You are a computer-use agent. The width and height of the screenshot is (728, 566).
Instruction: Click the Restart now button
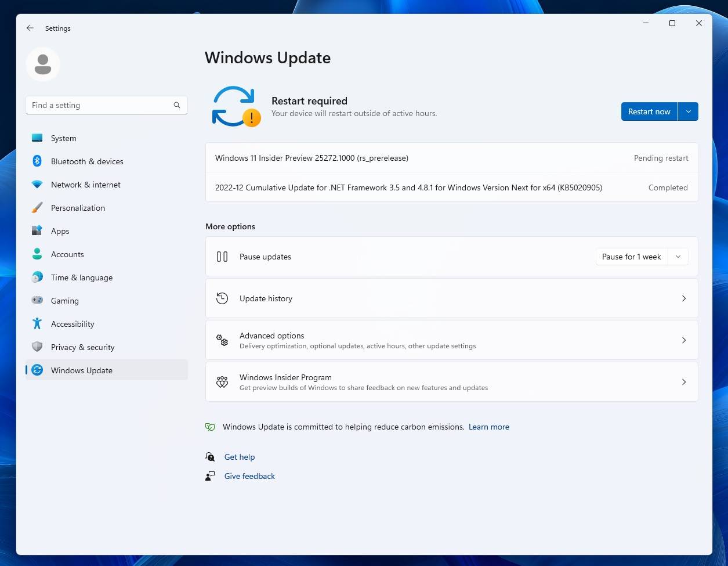click(x=649, y=111)
